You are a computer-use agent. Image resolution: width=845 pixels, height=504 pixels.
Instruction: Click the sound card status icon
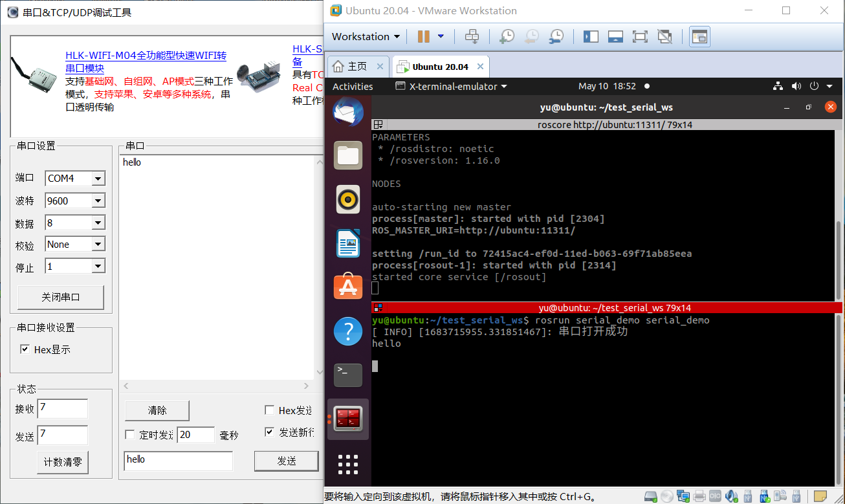coord(731,496)
